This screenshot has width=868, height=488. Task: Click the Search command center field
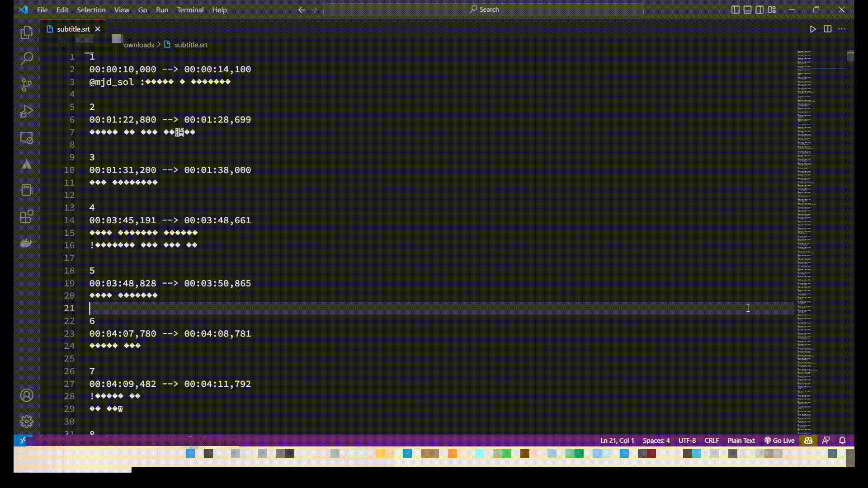(x=483, y=9)
